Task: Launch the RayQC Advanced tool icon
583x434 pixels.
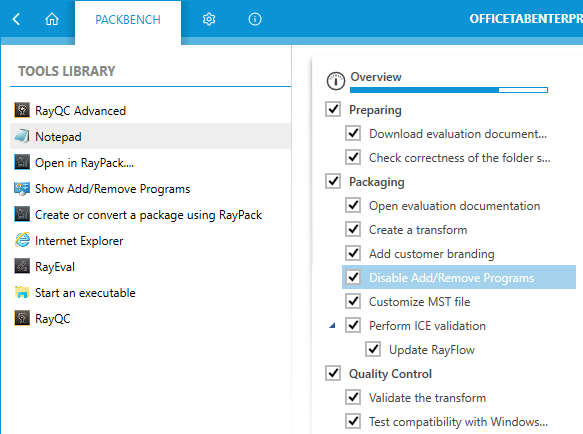Action: pos(22,110)
